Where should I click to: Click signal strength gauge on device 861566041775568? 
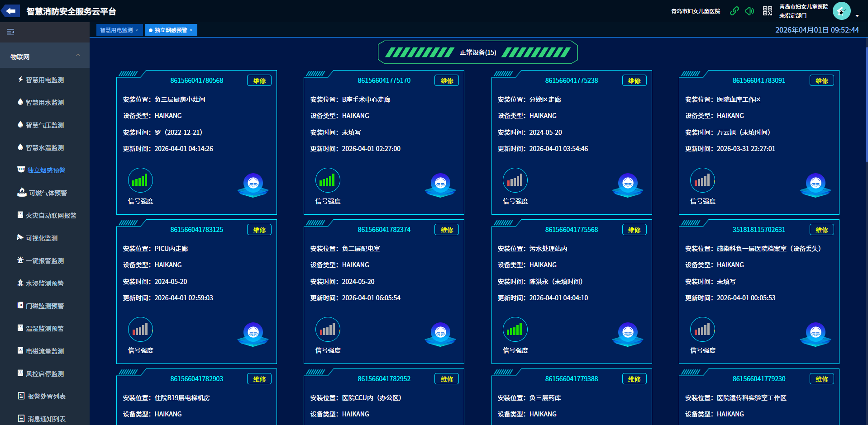point(515,330)
